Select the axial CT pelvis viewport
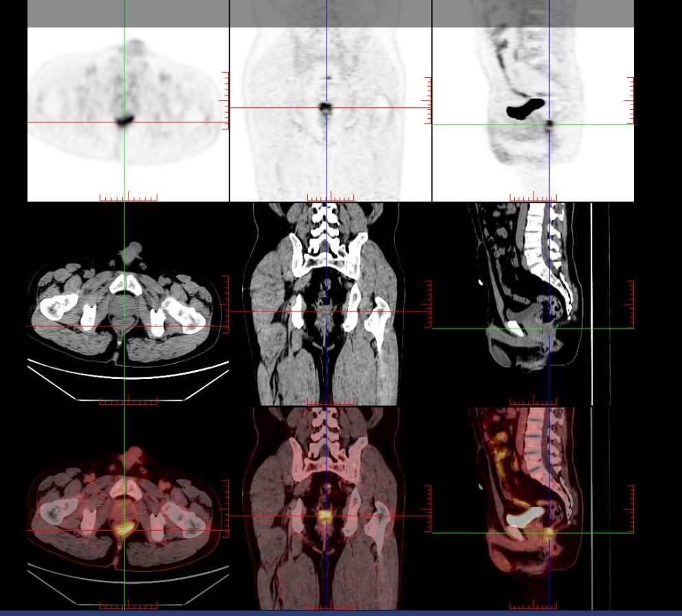The image size is (682, 616). (129, 304)
